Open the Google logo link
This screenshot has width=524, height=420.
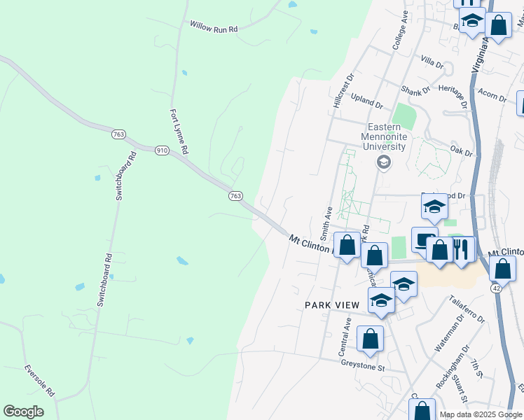pos(23,412)
